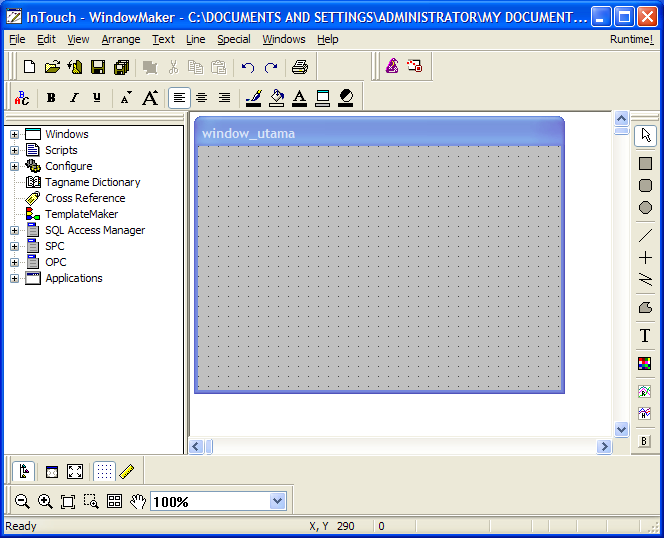Select the Line drawing tool
The image size is (664, 538).
(x=645, y=236)
